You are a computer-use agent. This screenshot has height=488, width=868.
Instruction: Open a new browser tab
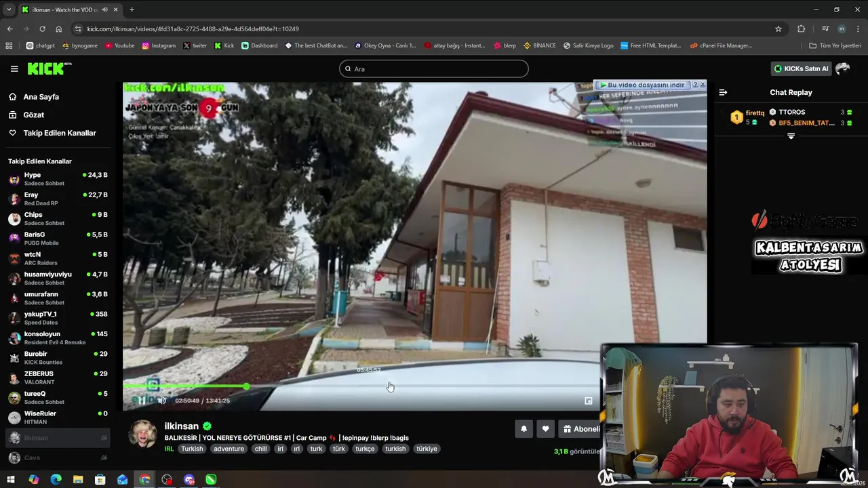point(132,9)
